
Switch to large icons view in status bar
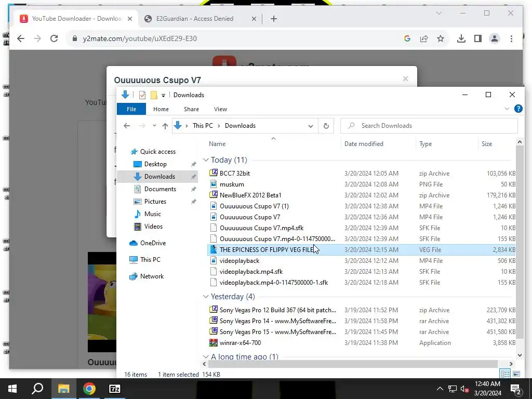[516, 374]
